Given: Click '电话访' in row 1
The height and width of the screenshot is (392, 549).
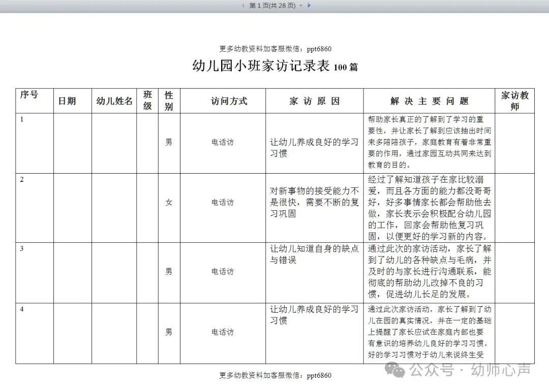Looking at the screenshot, I should coord(222,142).
